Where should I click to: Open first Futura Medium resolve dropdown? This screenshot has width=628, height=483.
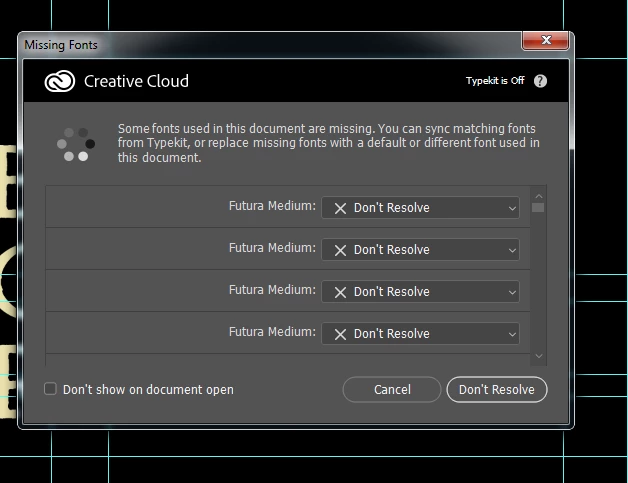pyautogui.click(x=420, y=207)
